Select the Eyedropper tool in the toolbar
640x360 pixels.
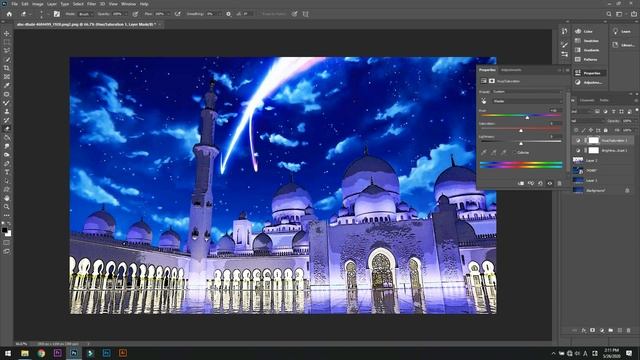coord(7,85)
